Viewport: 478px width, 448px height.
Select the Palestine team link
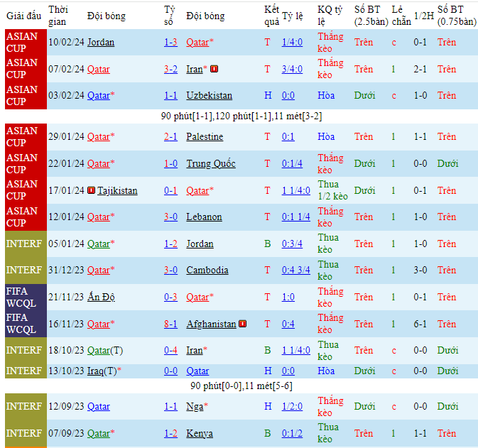point(205,136)
